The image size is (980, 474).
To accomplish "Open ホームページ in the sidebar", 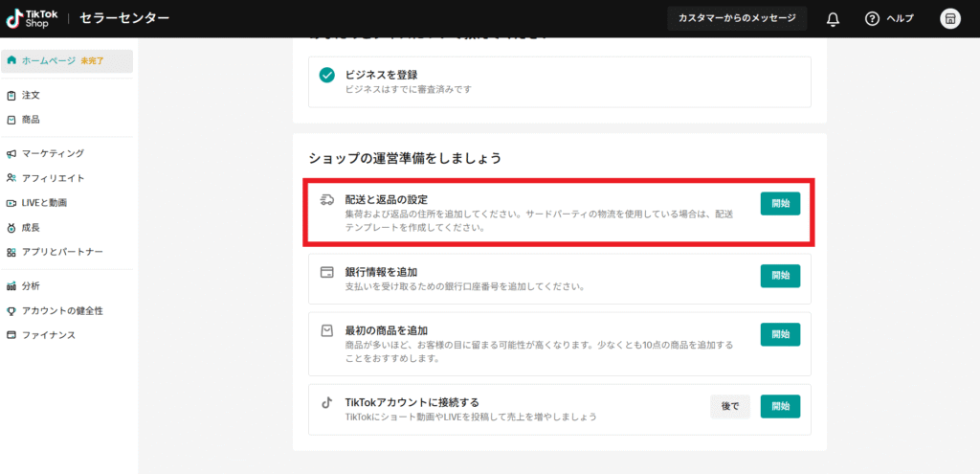I will coord(67,60).
